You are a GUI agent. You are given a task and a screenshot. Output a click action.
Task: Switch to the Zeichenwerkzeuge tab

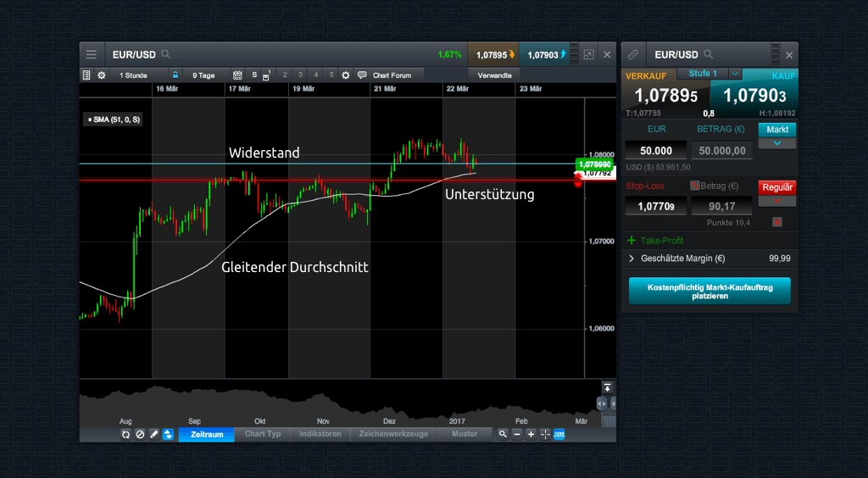click(393, 434)
